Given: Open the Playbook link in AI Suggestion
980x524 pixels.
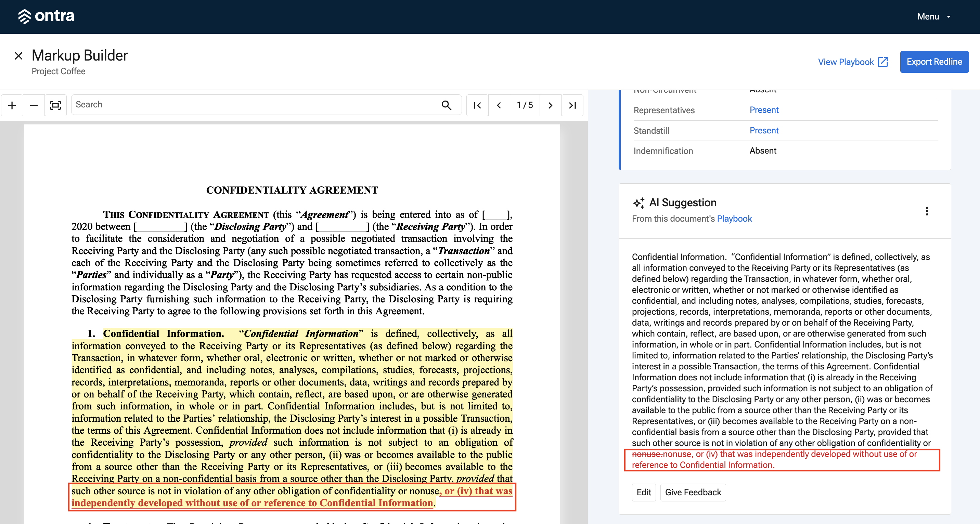Looking at the screenshot, I should tap(734, 219).
